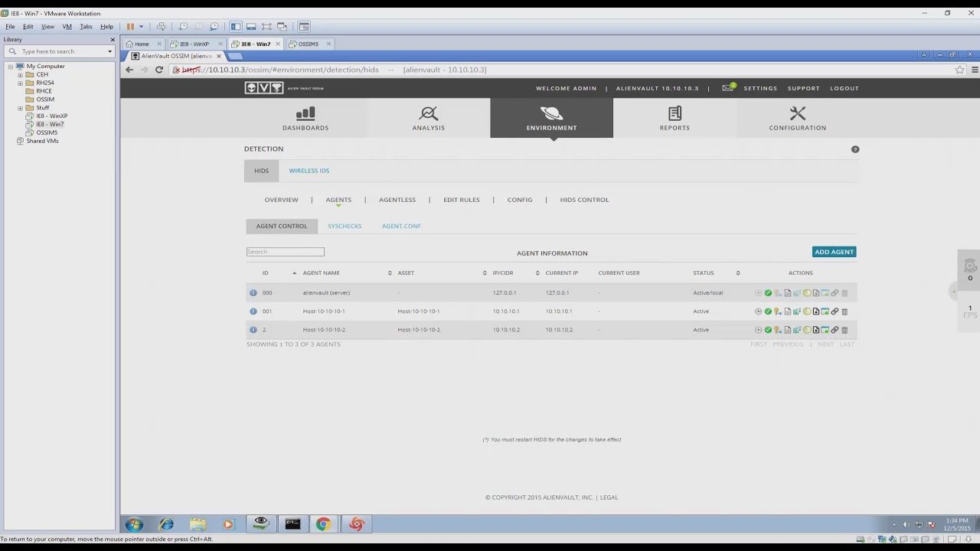The height and width of the screenshot is (551, 980).
Task: Open VMware power dropdown arrow
Action: click(141, 27)
